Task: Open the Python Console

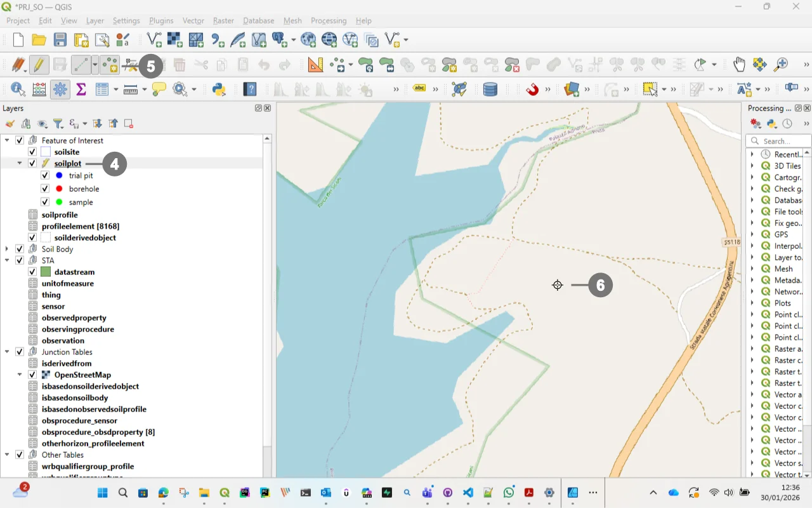Action: tap(219, 90)
